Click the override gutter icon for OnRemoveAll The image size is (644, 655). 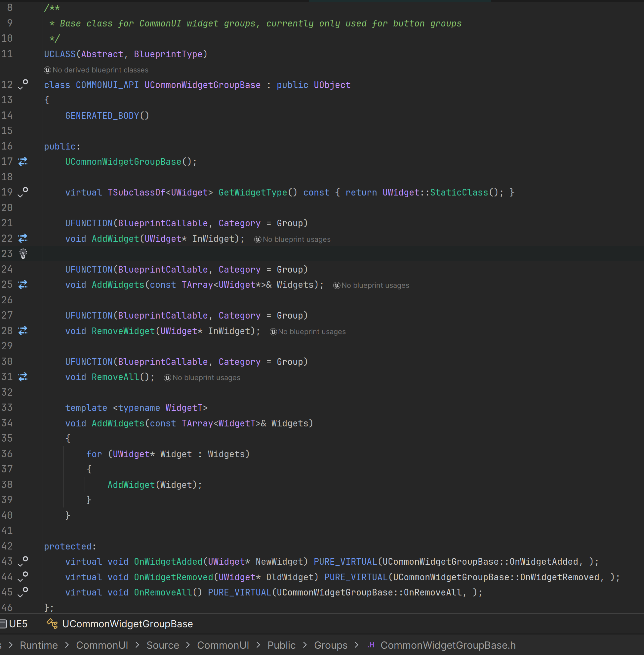click(23, 592)
